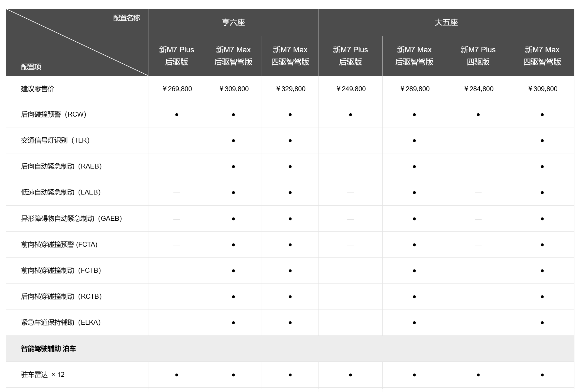Click TLR dash for 大五座 Plus 四驱版
Viewport: 582px width, 392px height.
[478, 141]
